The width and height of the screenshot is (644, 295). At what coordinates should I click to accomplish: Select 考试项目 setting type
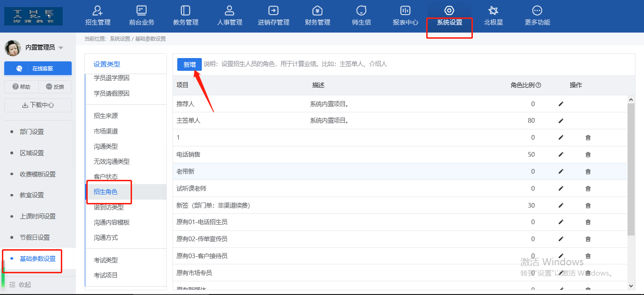[x=106, y=275]
